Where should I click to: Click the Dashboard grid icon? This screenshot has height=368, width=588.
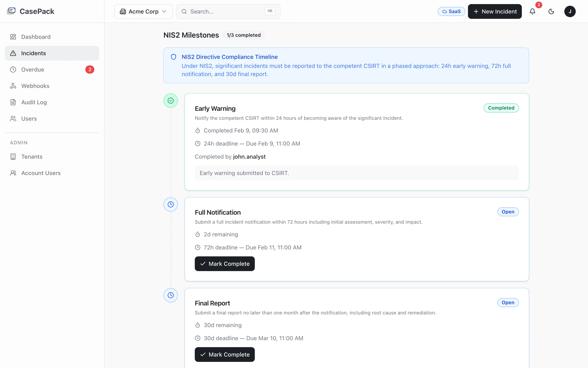tap(13, 37)
